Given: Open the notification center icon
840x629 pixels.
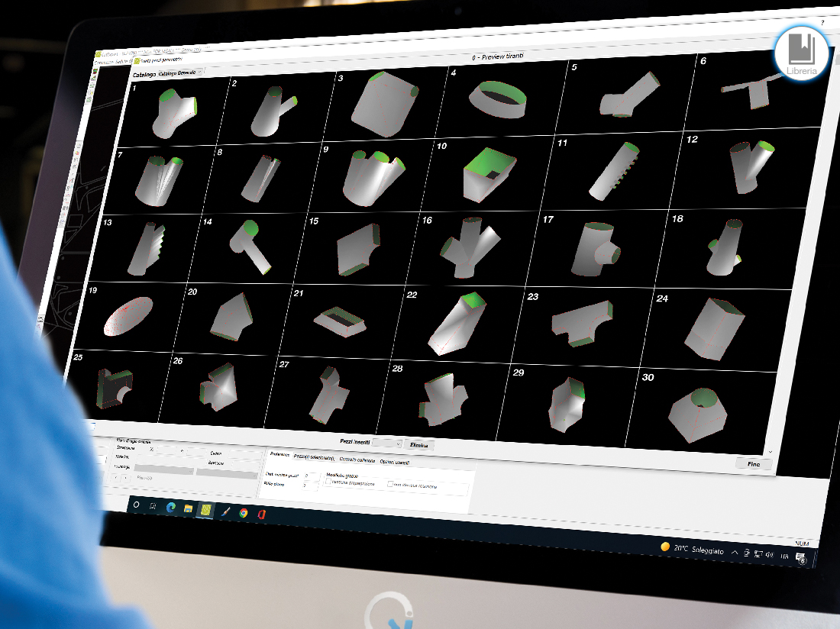Looking at the screenshot, I should click(801, 558).
